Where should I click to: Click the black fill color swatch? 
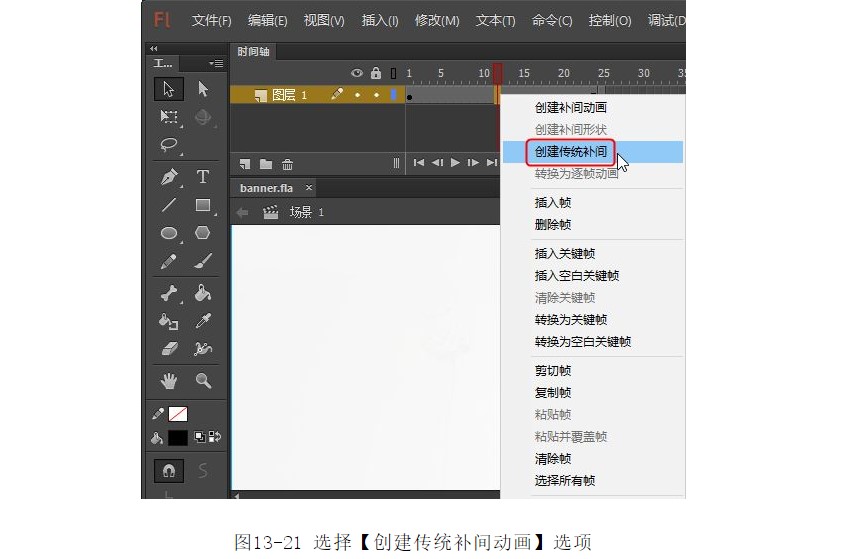pyautogui.click(x=177, y=438)
